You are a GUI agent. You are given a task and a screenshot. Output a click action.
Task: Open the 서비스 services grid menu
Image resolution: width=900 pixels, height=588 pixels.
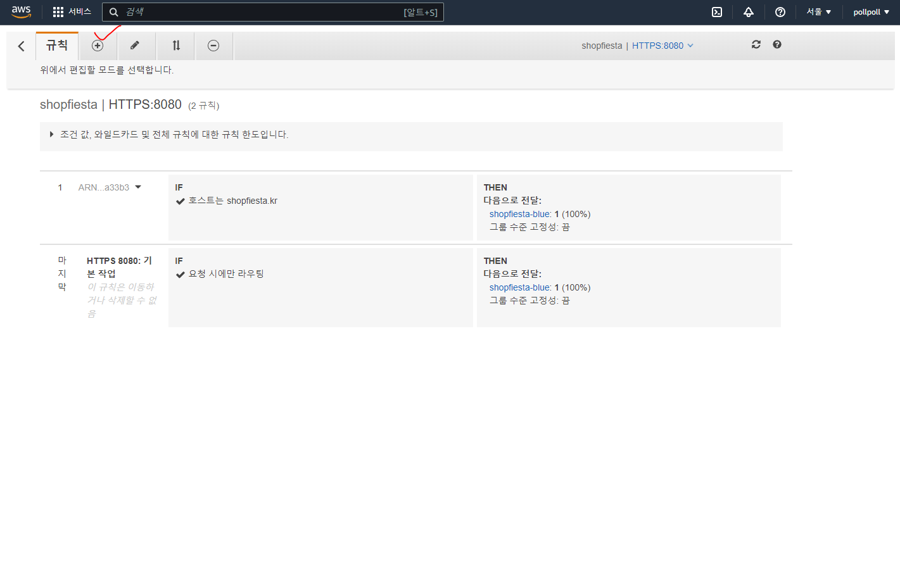click(x=72, y=12)
